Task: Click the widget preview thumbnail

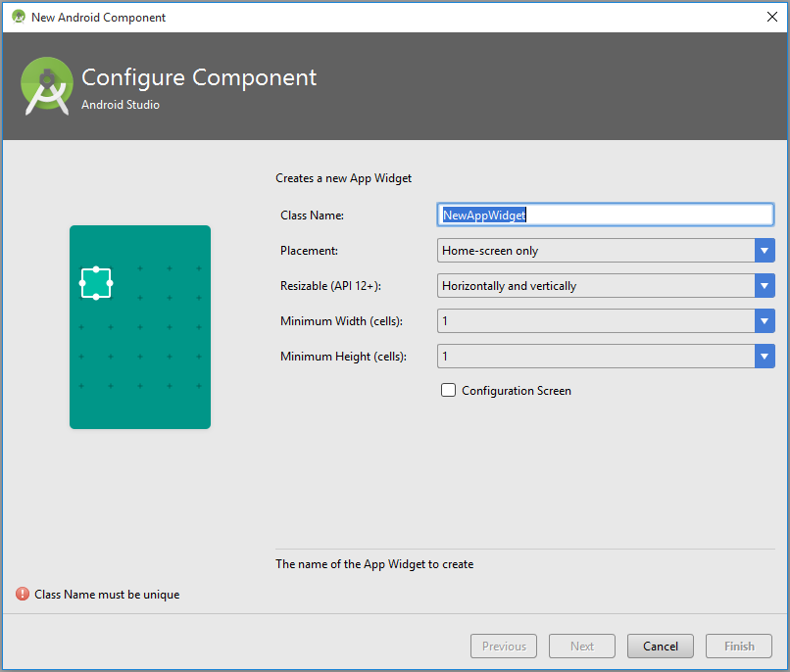Action: tap(140, 327)
